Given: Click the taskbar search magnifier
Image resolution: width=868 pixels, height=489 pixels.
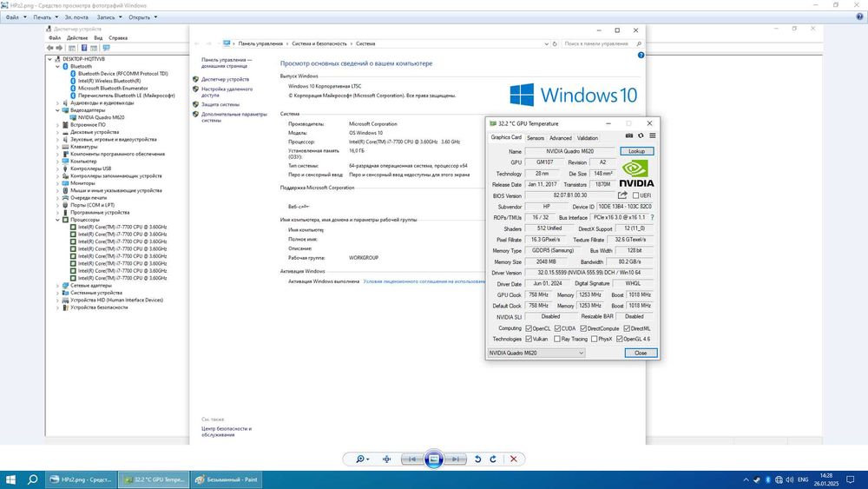Looking at the screenshot, I should click(x=33, y=479).
